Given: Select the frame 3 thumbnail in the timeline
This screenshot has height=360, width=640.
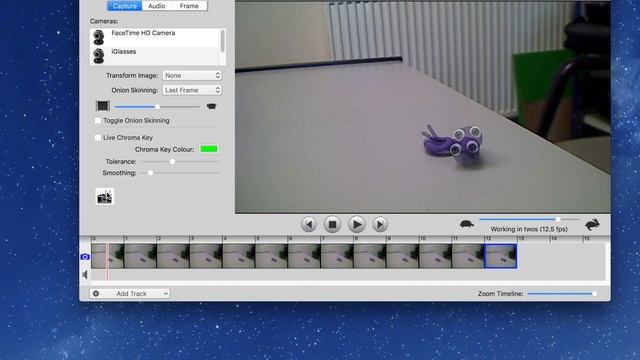Looking at the screenshot, I should pyautogui.click(x=206, y=256).
